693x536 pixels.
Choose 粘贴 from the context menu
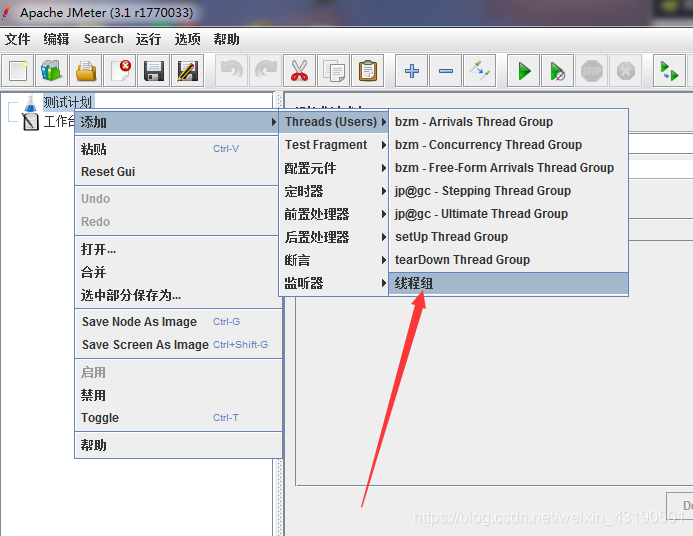click(x=178, y=149)
